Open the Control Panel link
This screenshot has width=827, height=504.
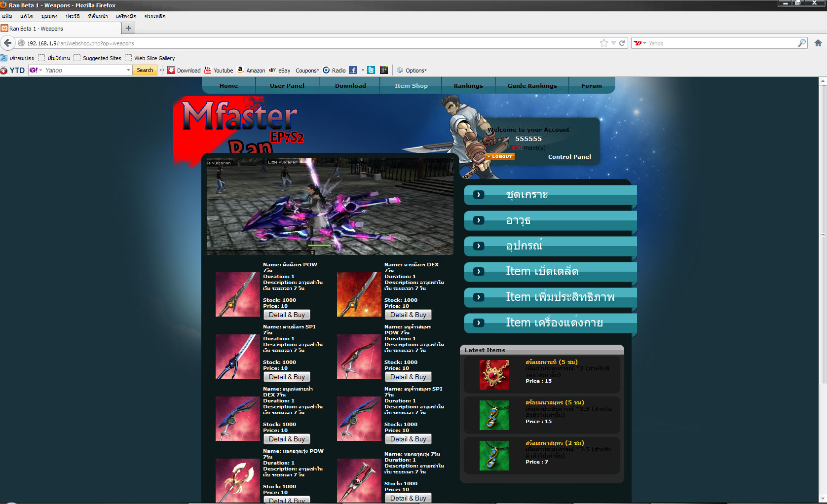point(569,157)
